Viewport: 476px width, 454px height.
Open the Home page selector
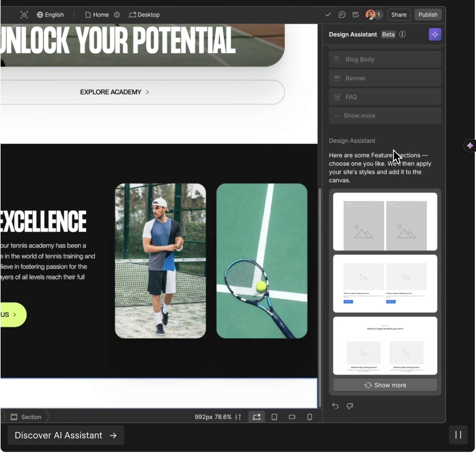click(x=97, y=15)
